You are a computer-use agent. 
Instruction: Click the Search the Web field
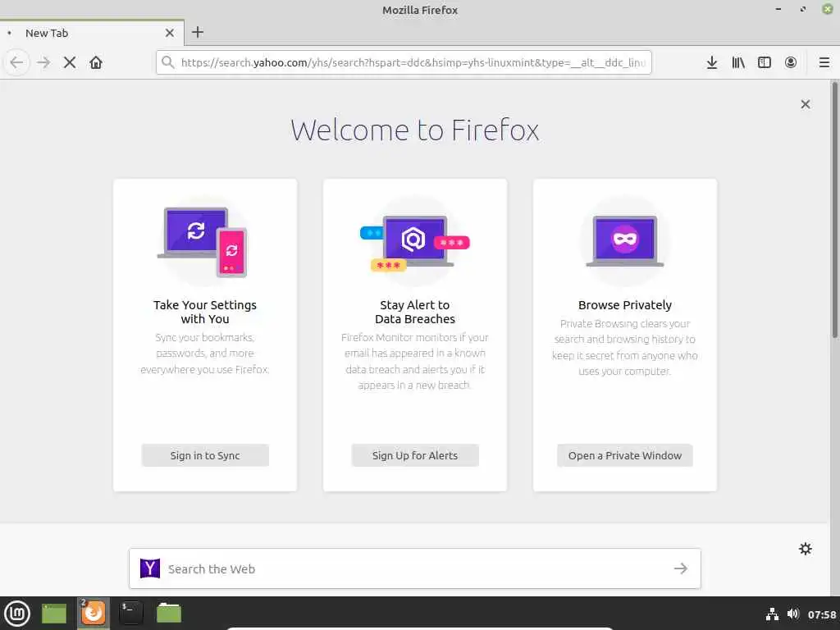coord(414,568)
